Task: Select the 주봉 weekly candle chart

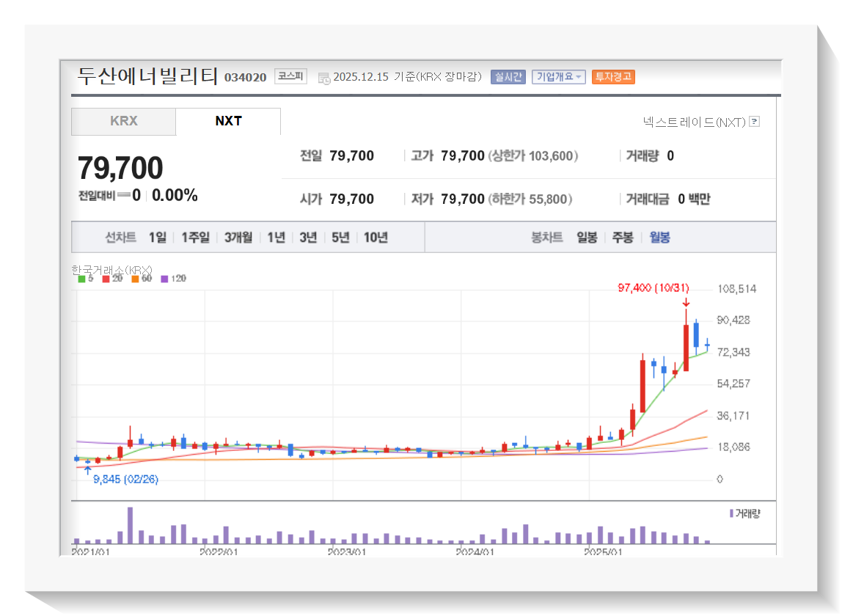Action: click(623, 238)
